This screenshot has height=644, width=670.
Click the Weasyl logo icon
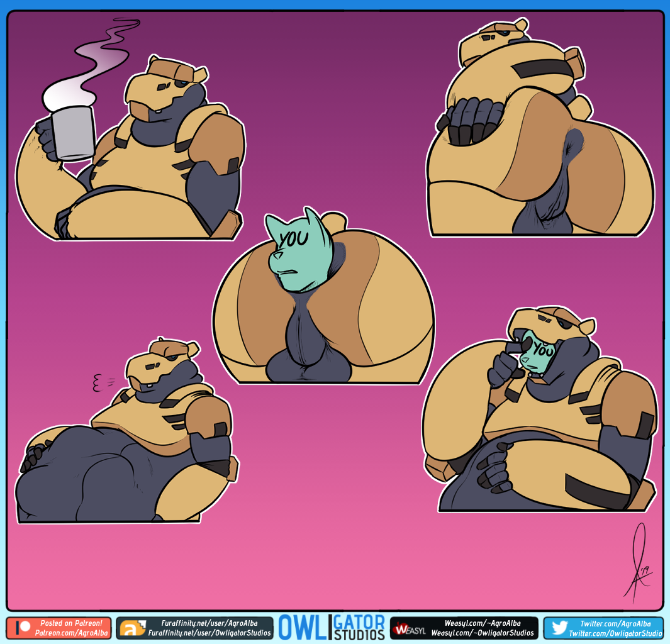click(410, 629)
